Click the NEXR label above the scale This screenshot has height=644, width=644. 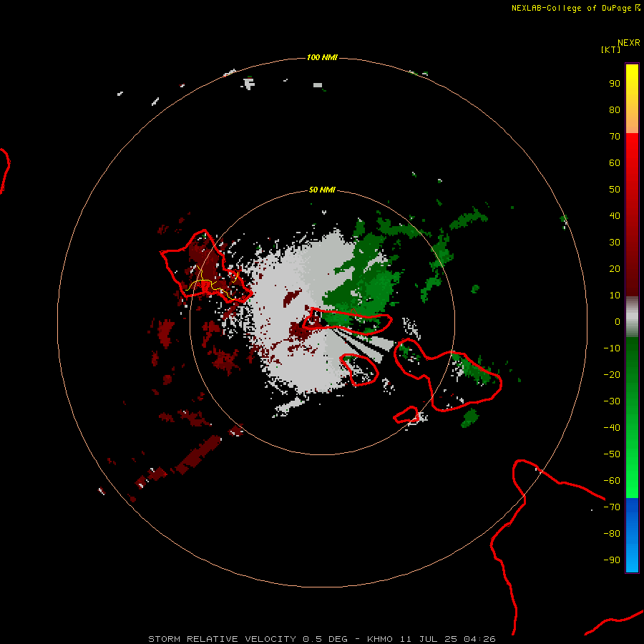[629, 43]
